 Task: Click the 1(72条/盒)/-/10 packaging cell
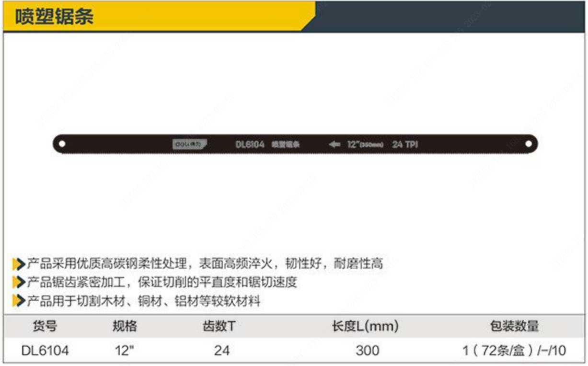click(x=514, y=351)
